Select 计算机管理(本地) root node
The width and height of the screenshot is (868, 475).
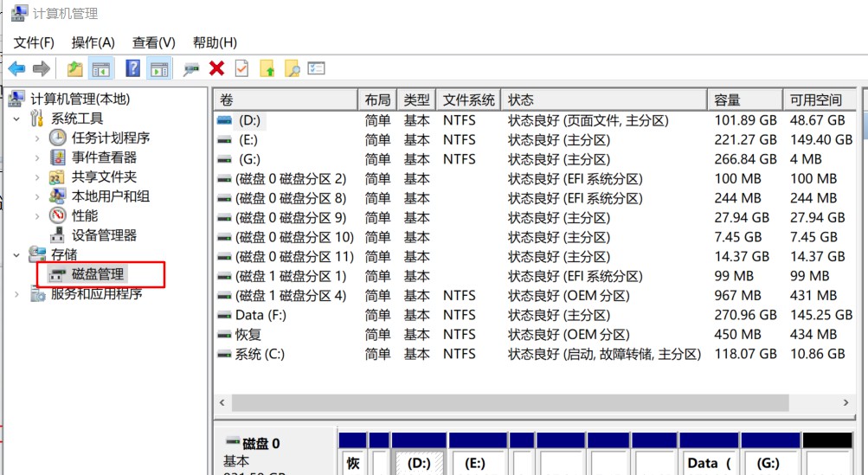click(80, 99)
